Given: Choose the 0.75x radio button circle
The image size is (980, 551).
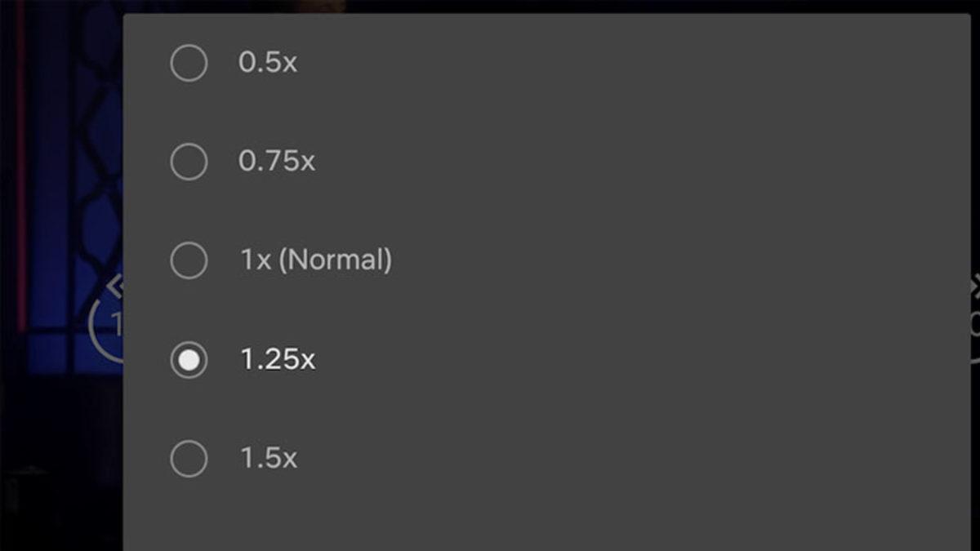Looking at the screenshot, I should [189, 162].
